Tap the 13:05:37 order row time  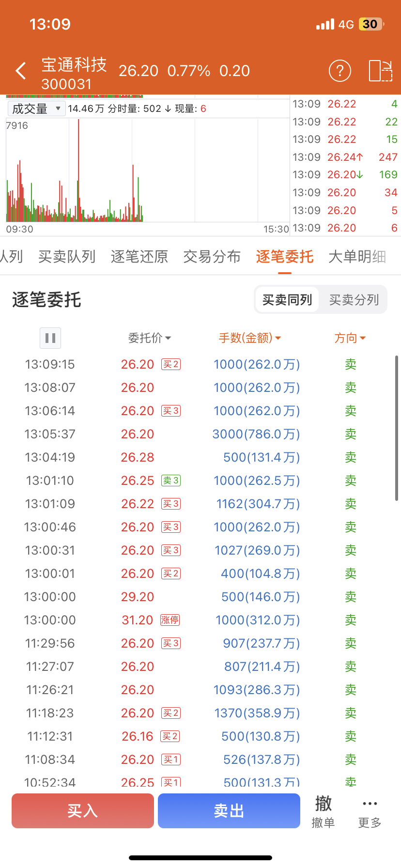click(x=50, y=434)
